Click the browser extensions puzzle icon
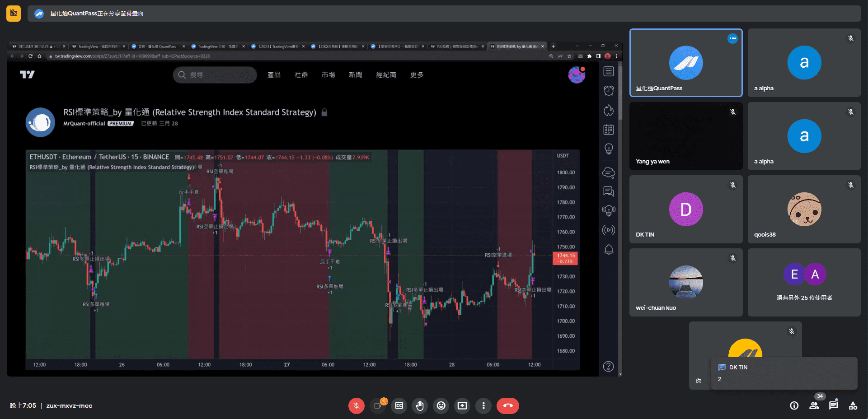 coord(589,56)
